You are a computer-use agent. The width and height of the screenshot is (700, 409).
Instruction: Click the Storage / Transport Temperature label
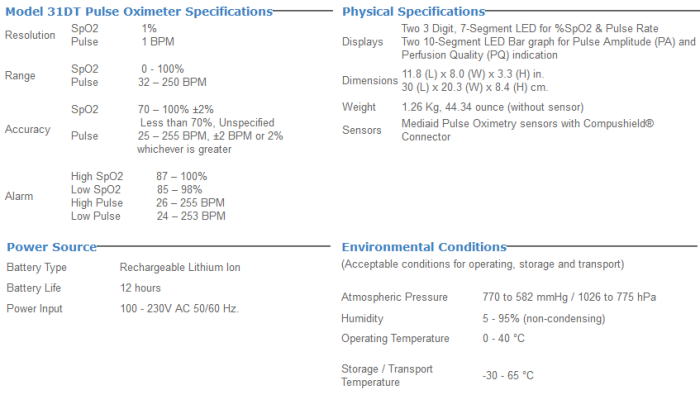390,375
